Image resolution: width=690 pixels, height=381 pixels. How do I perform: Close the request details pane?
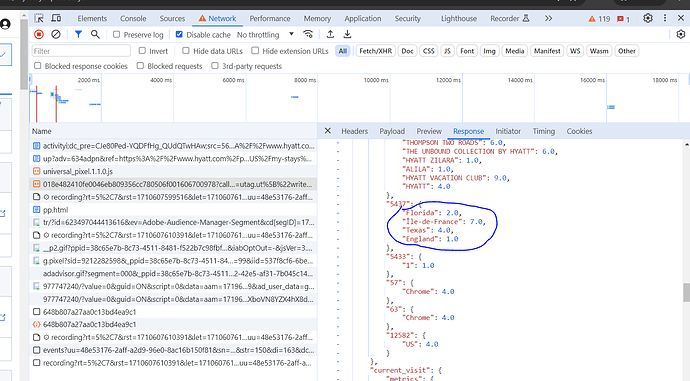click(327, 131)
